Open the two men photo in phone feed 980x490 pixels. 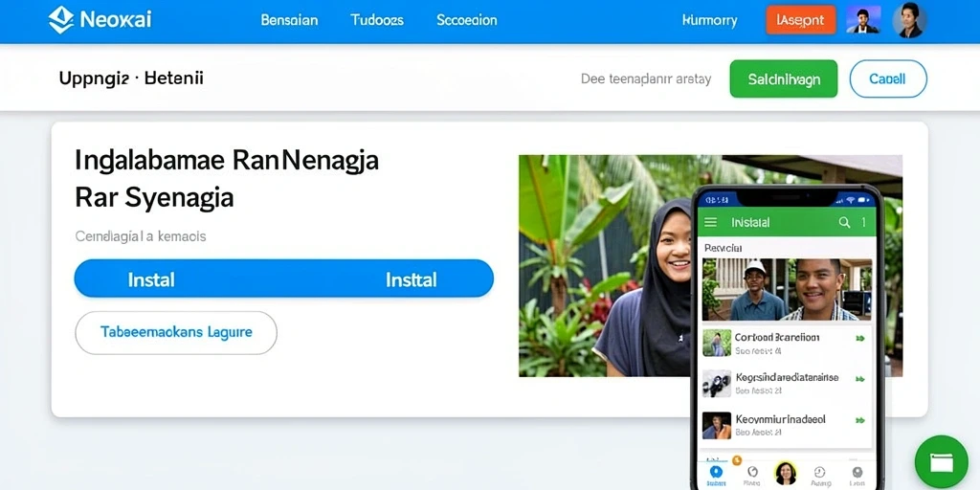[x=787, y=289]
